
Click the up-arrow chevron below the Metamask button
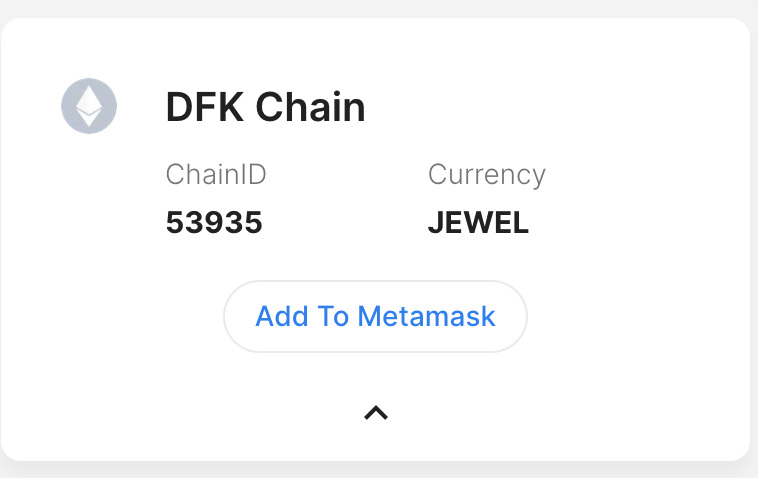click(x=376, y=413)
